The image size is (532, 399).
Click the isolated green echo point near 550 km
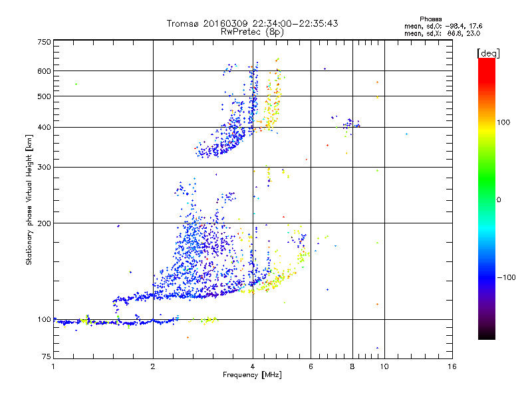[x=76, y=84]
